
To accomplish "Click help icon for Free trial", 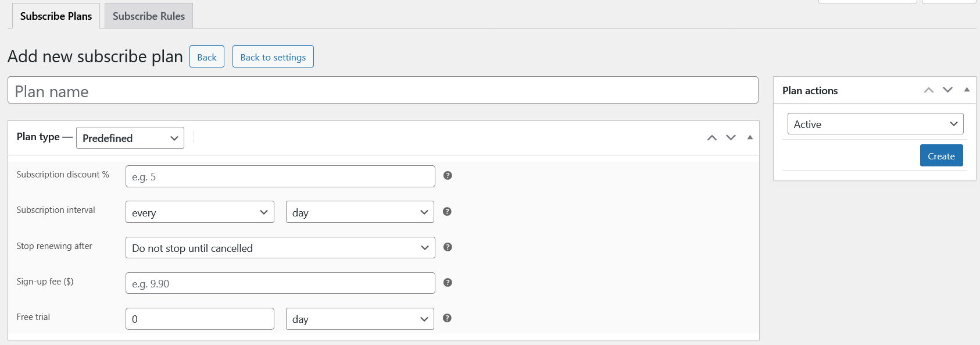I will pos(447,318).
